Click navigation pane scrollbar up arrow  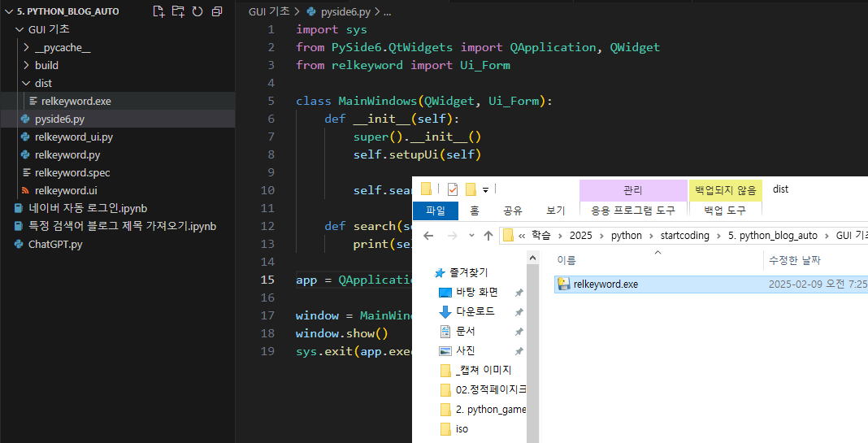coord(532,258)
